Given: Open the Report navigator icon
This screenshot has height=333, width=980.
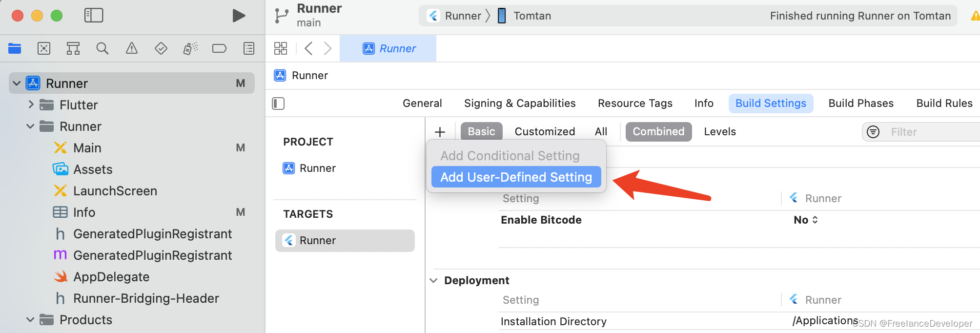Looking at the screenshot, I should [x=249, y=48].
